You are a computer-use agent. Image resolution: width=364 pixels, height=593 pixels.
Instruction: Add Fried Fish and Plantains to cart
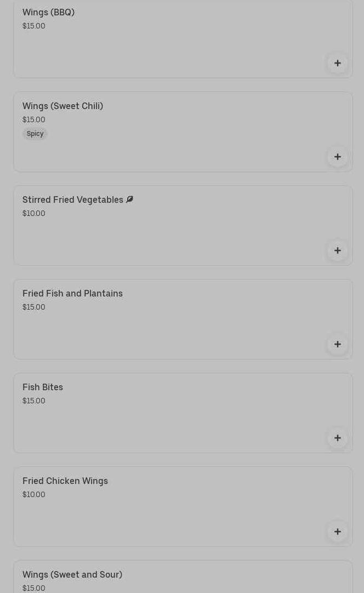[338, 344]
